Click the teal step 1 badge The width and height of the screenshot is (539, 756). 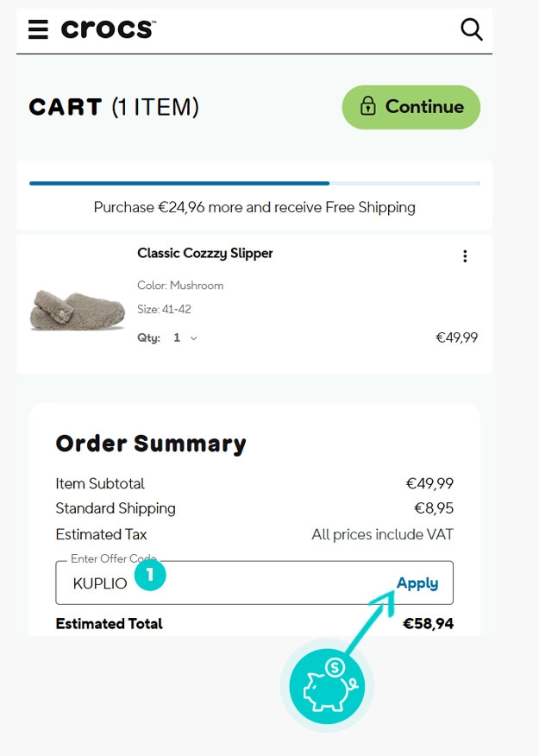pyautogui.click(x=150, y=574)
